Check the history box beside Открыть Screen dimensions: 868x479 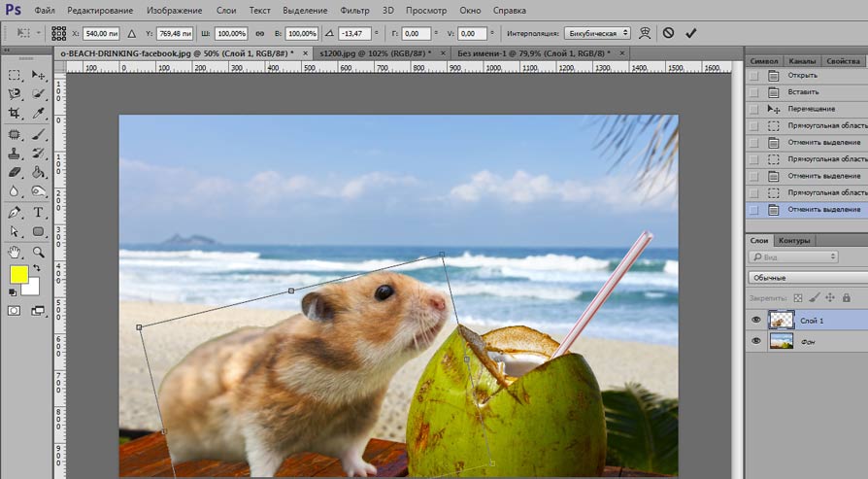click(754, 76)
